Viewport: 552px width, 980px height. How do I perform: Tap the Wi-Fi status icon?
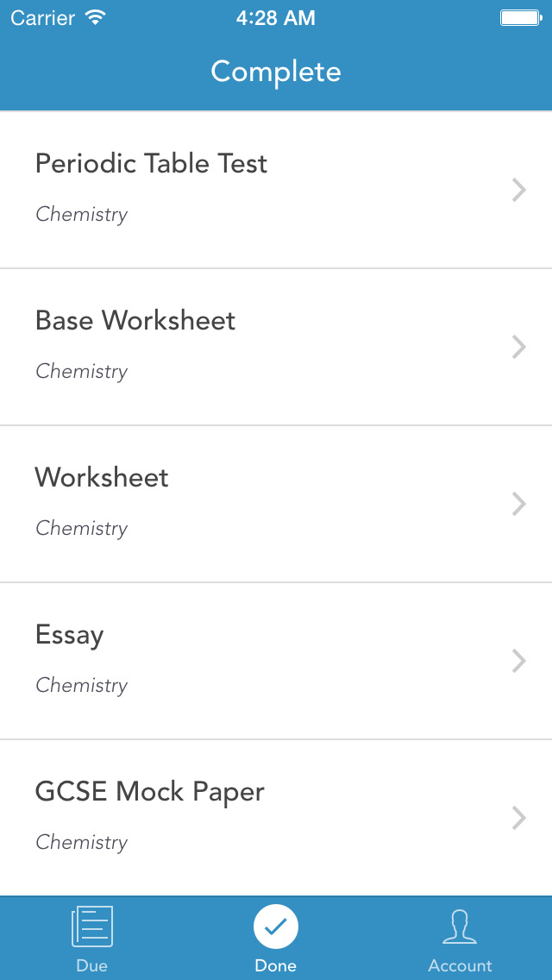coord(96,18)
